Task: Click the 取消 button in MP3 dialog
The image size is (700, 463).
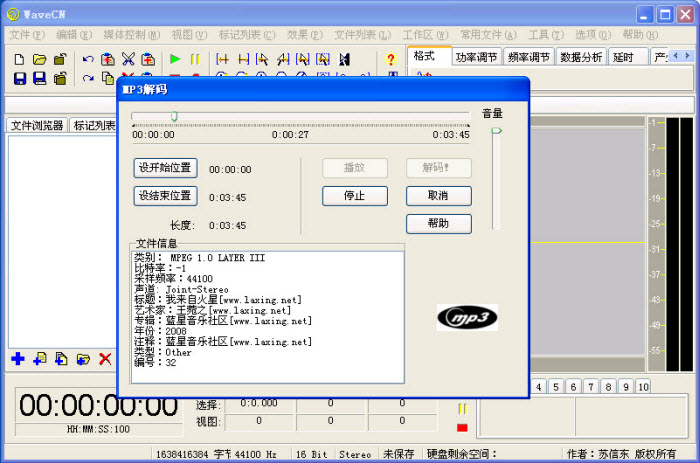Action: pos(438,196)
